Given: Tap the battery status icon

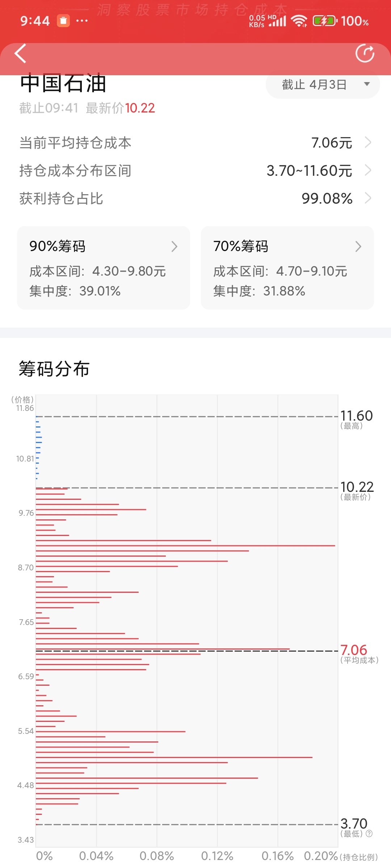Looking at the screenshot, I should point(325,21).
